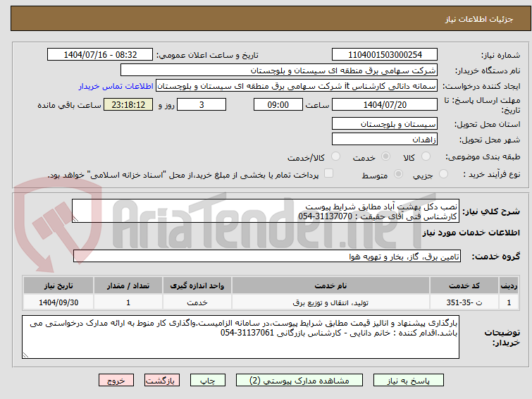Toggle the اسناد خزانه اسلامی payment checkbox
The image size is (532, 399).
point(328,173)
